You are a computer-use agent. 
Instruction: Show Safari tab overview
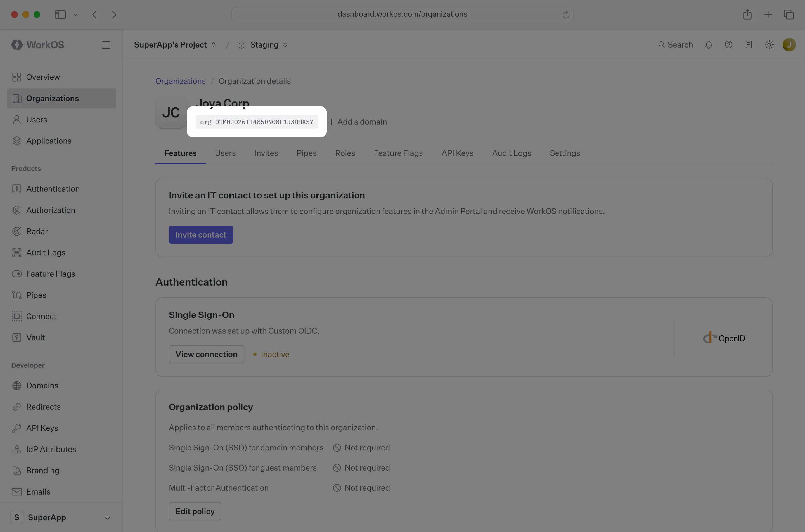pos(789,15)
